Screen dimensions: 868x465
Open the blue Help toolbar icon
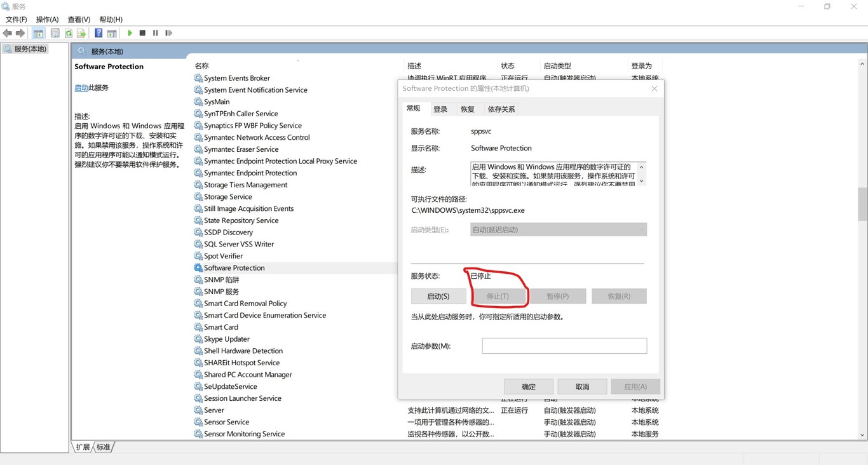(98, 33)
